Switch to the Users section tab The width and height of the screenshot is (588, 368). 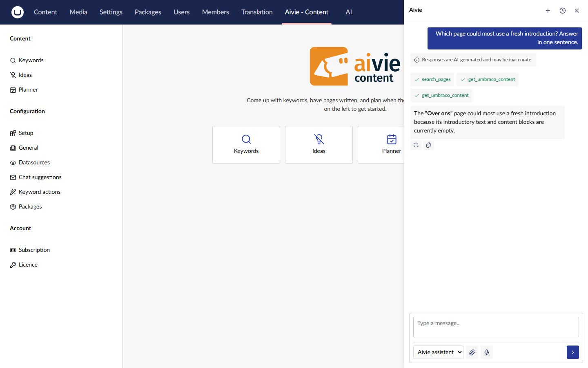tap(182, 12)
